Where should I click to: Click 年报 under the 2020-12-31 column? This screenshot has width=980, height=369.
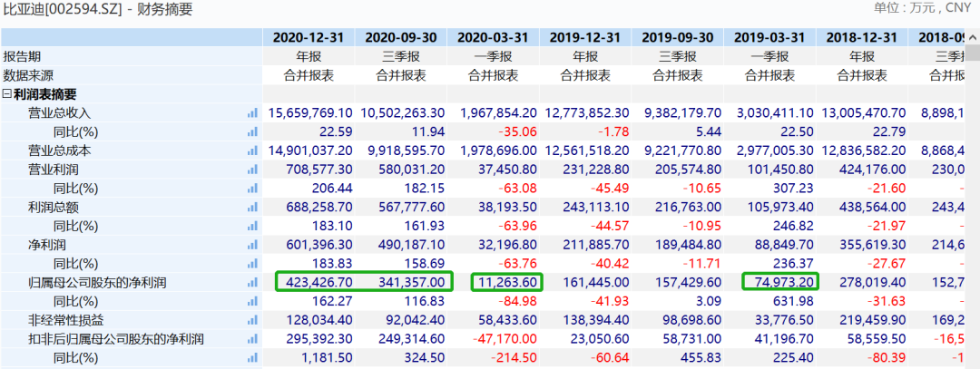tap(309, 57)
